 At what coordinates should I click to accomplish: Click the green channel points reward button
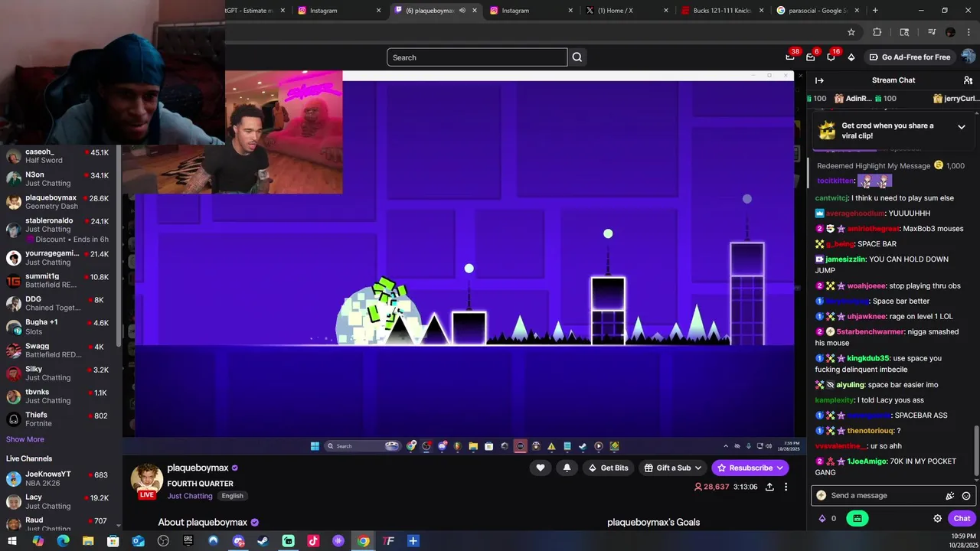(x=857, y=518)
